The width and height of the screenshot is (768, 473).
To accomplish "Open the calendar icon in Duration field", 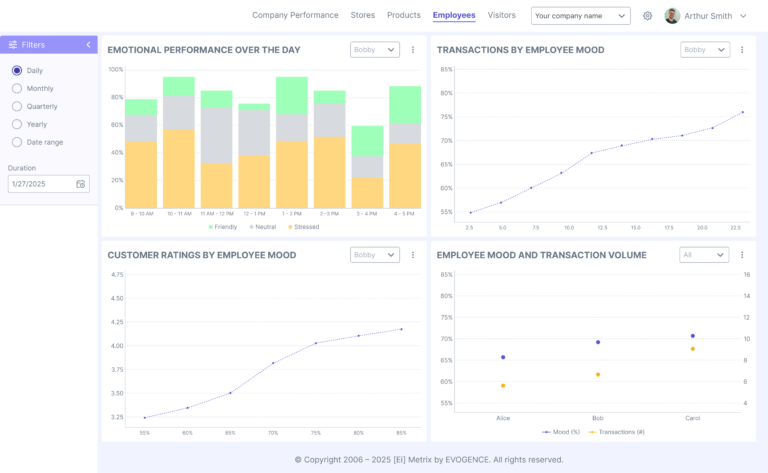I will 80,184.
